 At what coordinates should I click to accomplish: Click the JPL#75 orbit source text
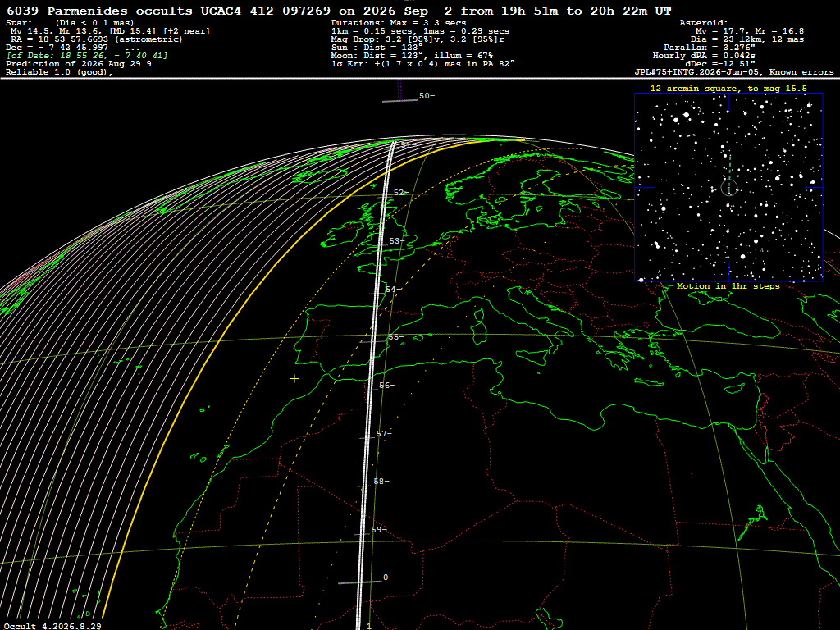pos(734,72)
